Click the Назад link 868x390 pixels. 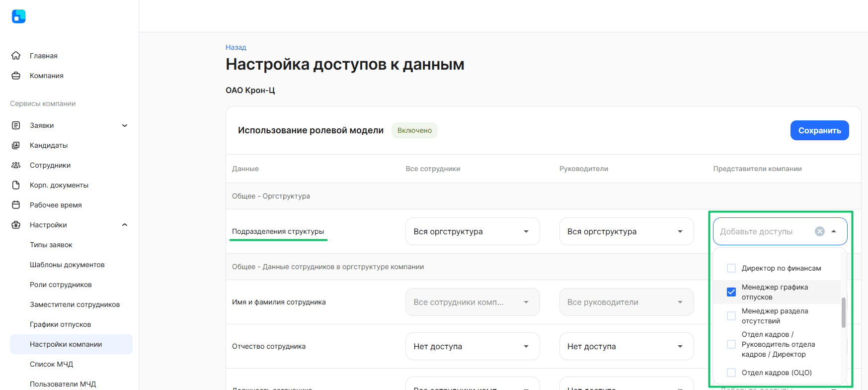click(x=236, y=47)
